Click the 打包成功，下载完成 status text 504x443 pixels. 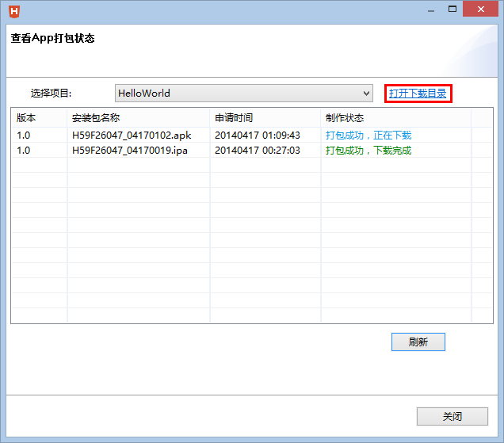coord(368,151)
